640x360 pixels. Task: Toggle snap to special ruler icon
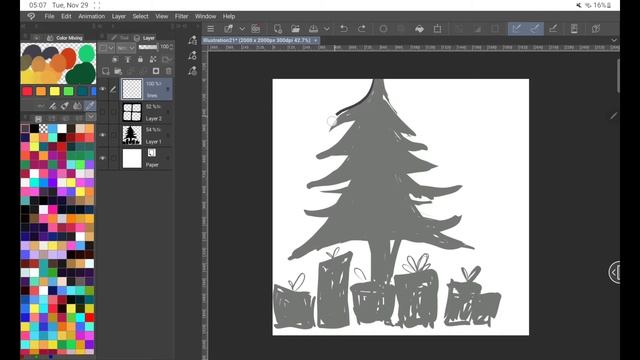(x=535, y=29)
